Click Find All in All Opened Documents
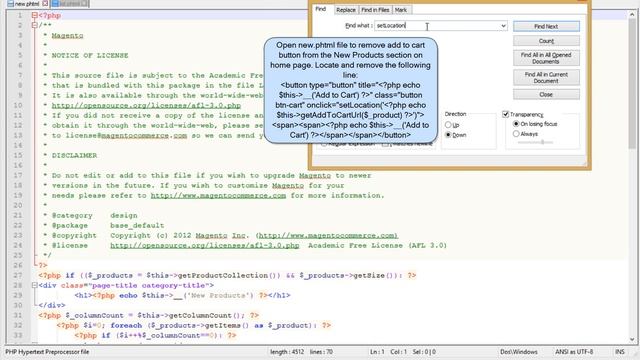 [x=546, y=58]
